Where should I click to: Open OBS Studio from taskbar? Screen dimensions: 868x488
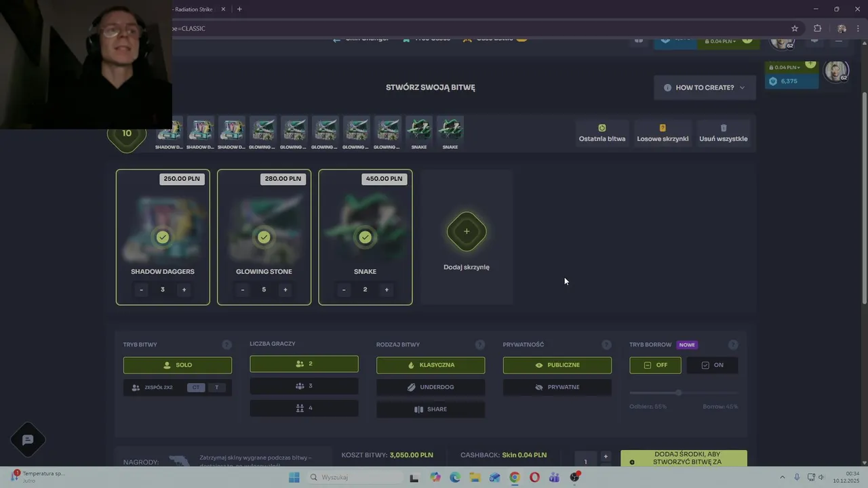pyautogui.click(x=575, y=478)
